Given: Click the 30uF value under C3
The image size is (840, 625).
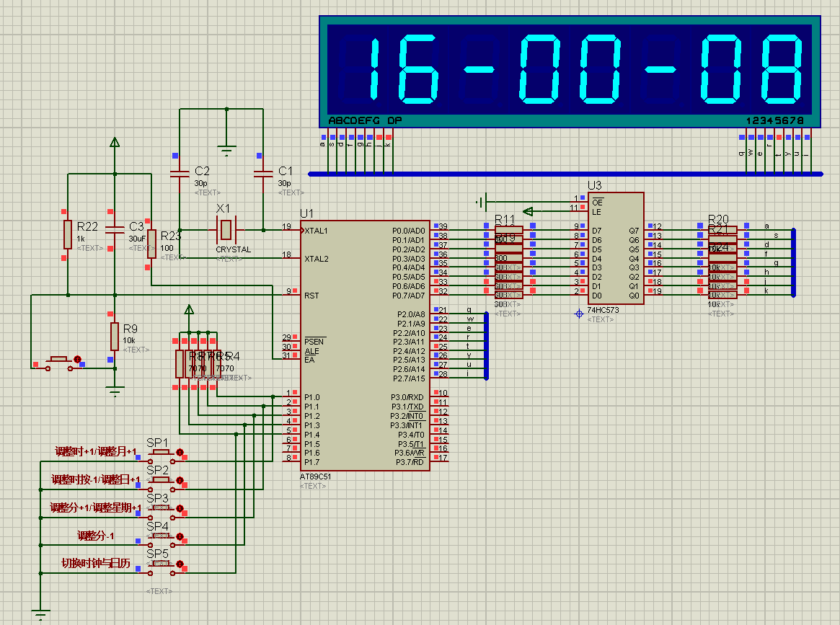Looking at the screenshot, I should pyautogui.click(x=137, y=239).
